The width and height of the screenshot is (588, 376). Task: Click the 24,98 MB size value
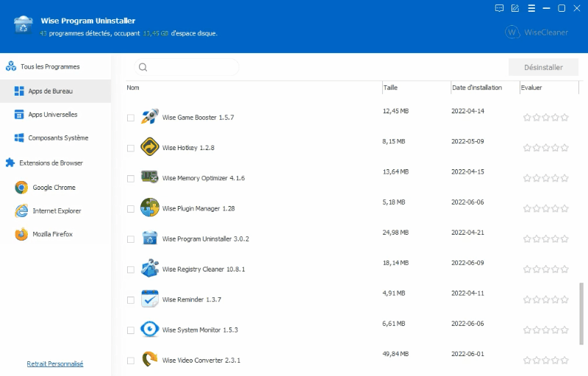pos(395,233)
